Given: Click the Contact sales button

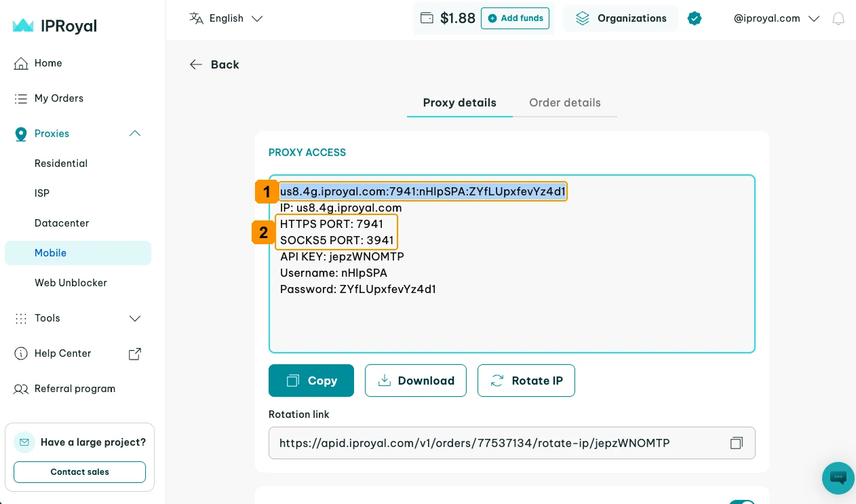Looking at the screenshot, I should click(x=79, y=472).
